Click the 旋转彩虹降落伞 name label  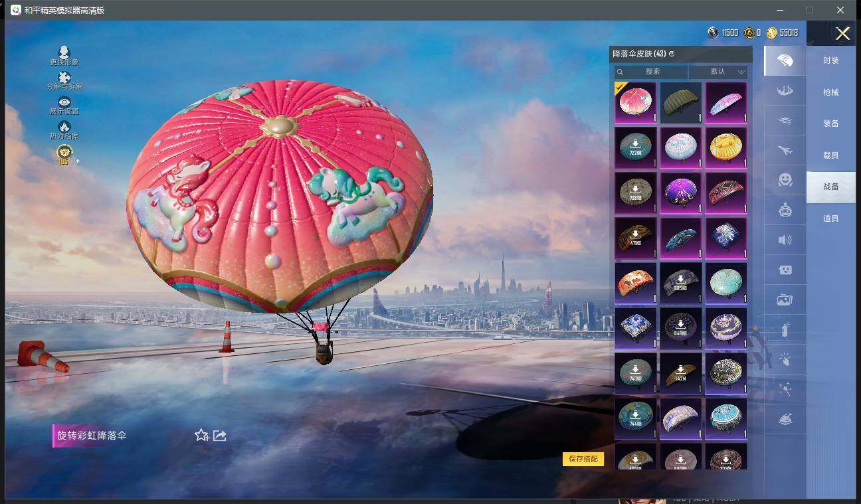[x=92, y=436]
